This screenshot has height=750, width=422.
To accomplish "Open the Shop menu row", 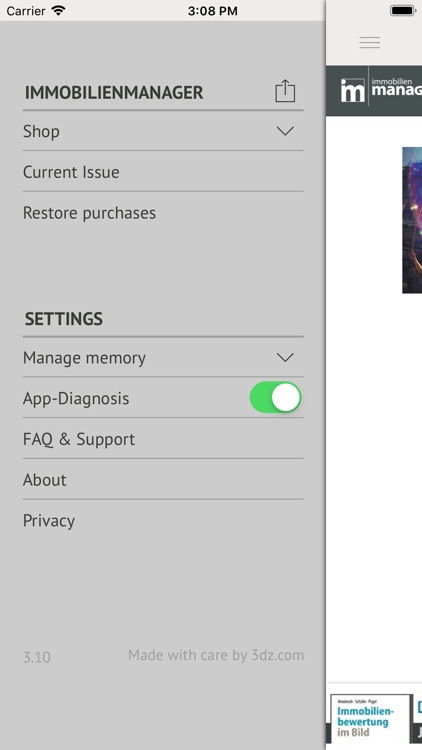I will click(x=163, y=131).
